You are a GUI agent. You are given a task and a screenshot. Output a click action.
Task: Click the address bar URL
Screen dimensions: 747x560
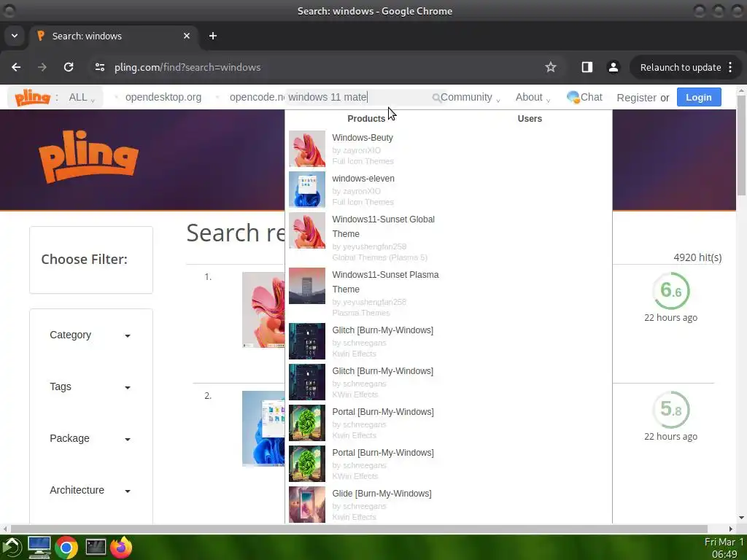coord(187,67)
